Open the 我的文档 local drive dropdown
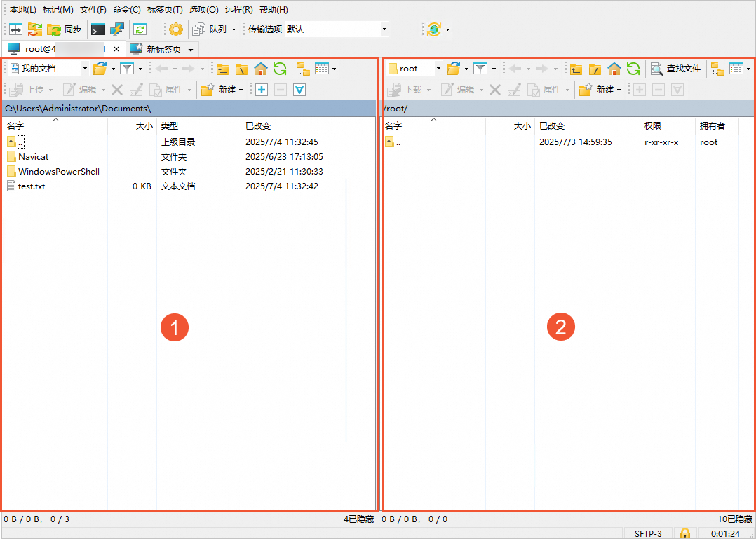This screenshot has height=539, width=756. [85, 69]
